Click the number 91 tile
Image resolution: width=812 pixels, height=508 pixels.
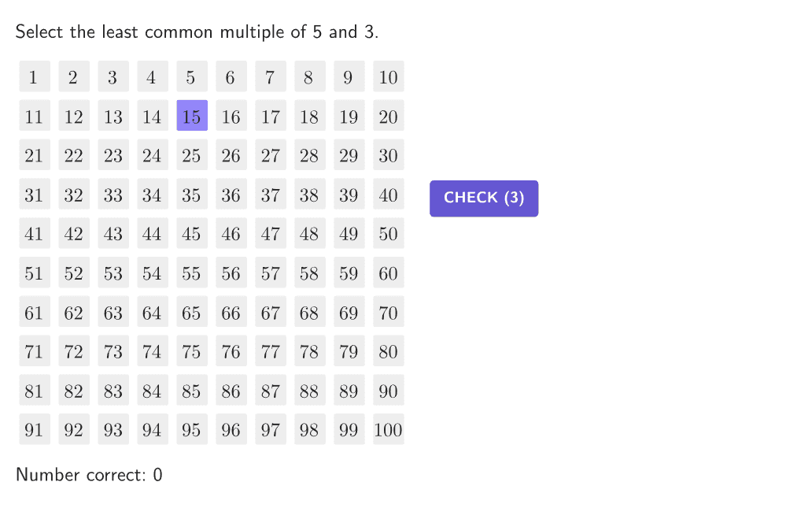click(x=35, y=430)
